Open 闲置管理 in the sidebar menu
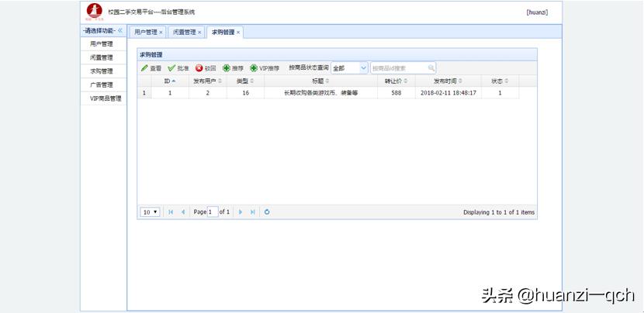The image size is (644, 313). 102,57
